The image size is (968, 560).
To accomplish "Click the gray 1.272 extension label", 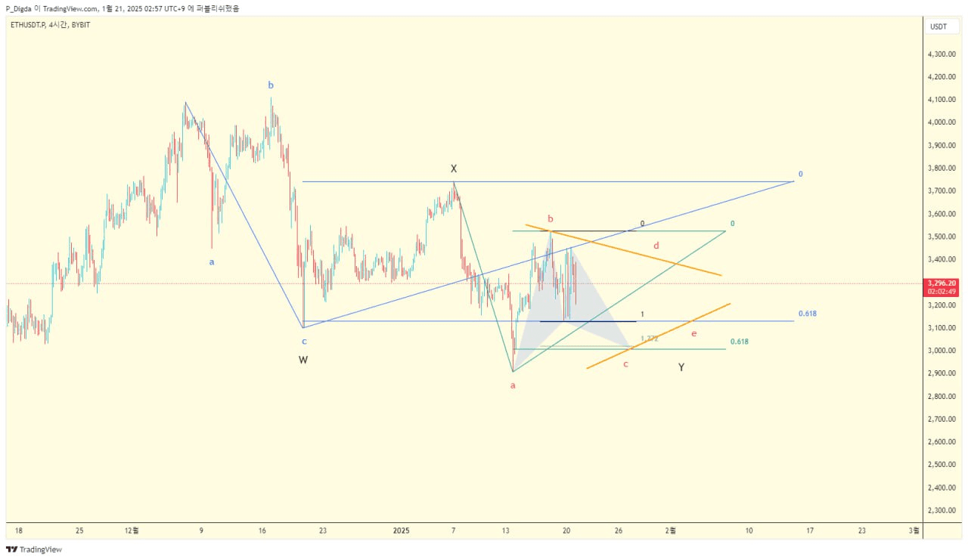I will click(x=650, y=339).
